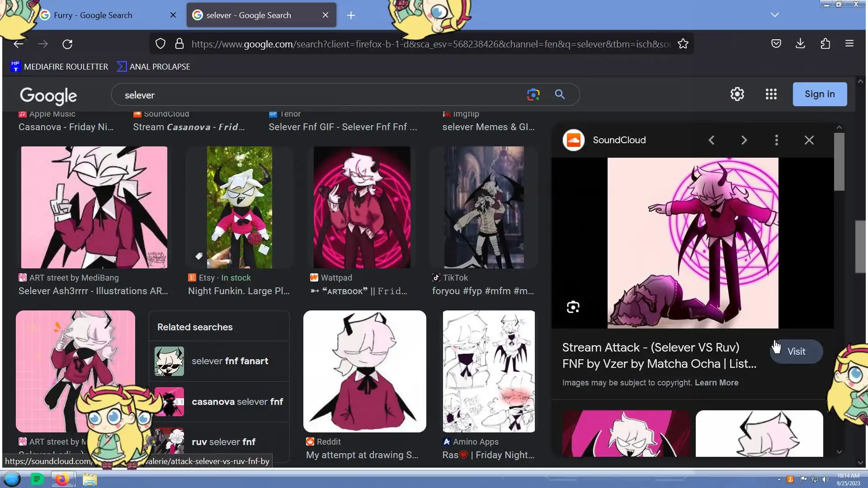
Task: Expand the list all tabs chevron
Action: (x=774, y=15)
